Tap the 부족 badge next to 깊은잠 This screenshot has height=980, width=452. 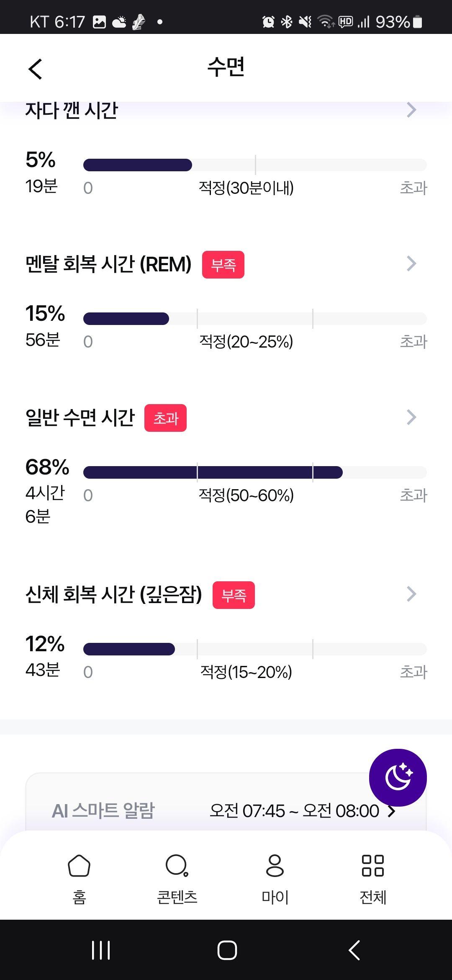coord(234,595)
